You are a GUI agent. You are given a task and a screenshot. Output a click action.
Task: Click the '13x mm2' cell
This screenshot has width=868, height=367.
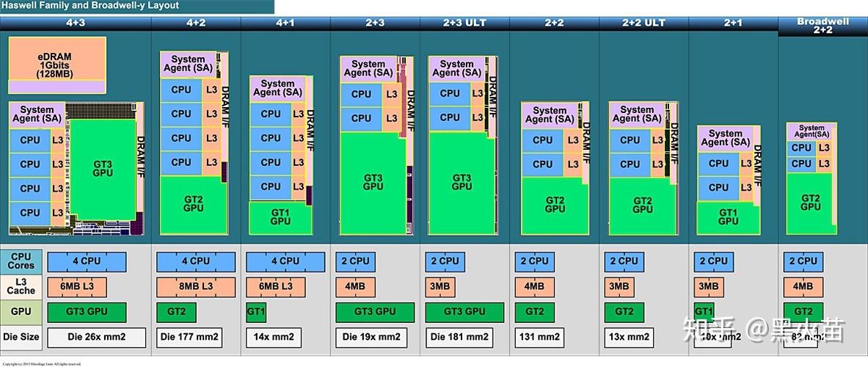630,337
